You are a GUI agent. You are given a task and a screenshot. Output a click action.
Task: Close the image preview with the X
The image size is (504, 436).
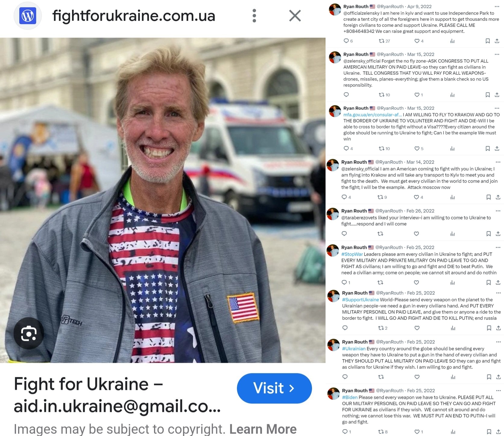(x=295, y=16)
